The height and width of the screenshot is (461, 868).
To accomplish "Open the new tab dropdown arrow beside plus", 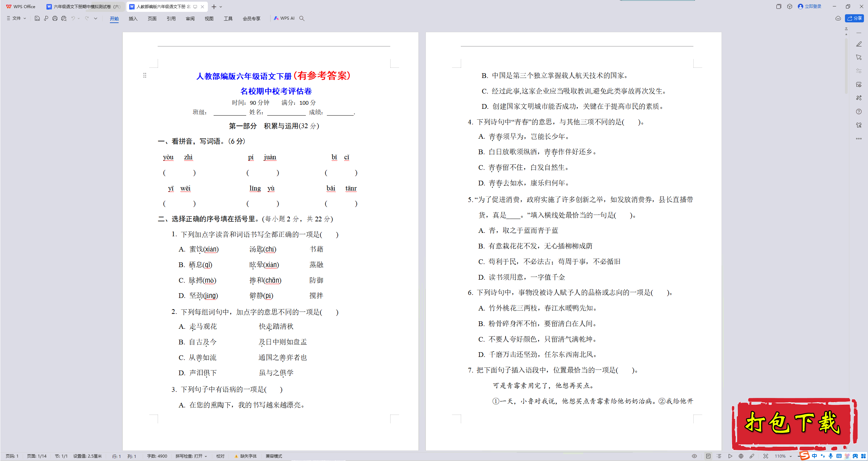I will tap(221, 7).
